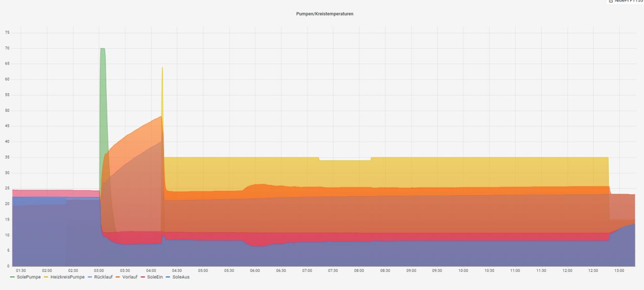
Task: Click the 08:00 time axis label
Action: pos(359,271)
